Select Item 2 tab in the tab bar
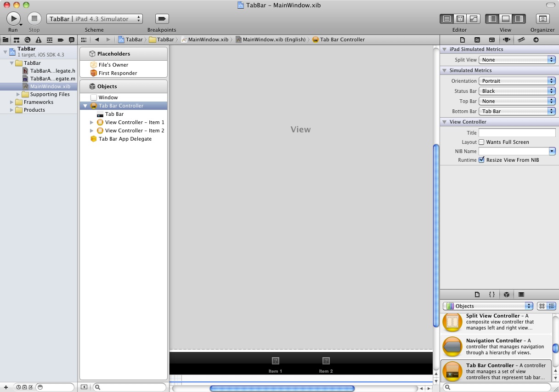The width and height of the screenshot is (559, 392). click(326, 364)
